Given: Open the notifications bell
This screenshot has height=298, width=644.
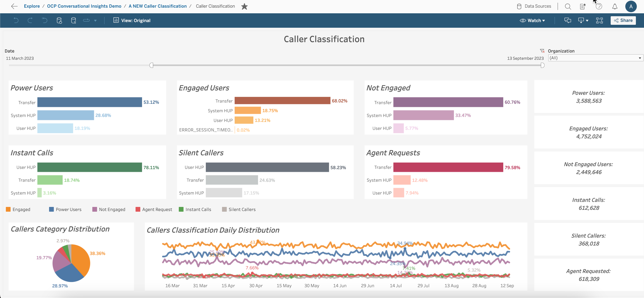Looking at the screenshot, I should point(615,7).
